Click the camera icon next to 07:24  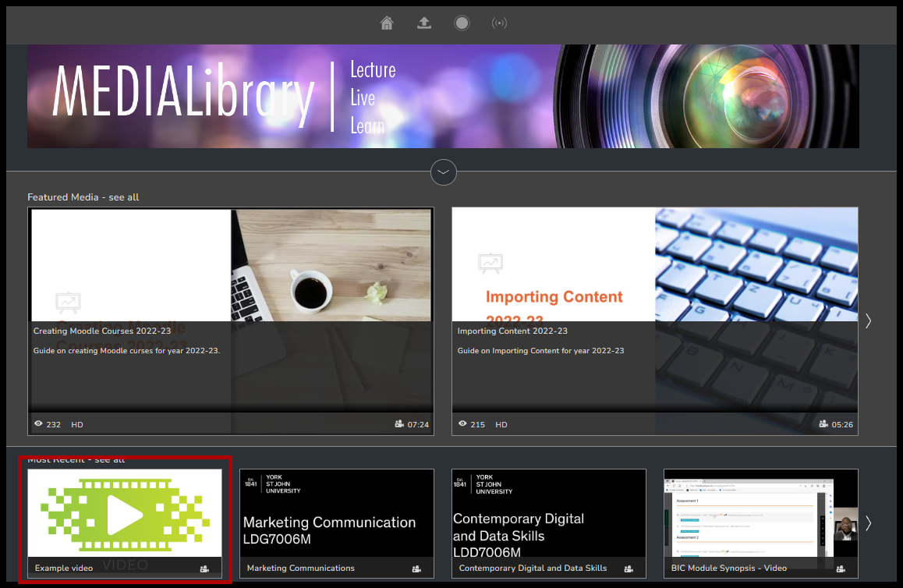click(399, 424)
